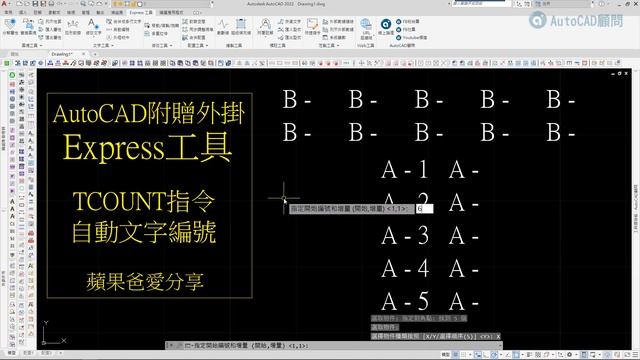Viewport: 640px width, 360px height.
Task: Click the green first icon in the toolbar row
Action: pos(7,63)
